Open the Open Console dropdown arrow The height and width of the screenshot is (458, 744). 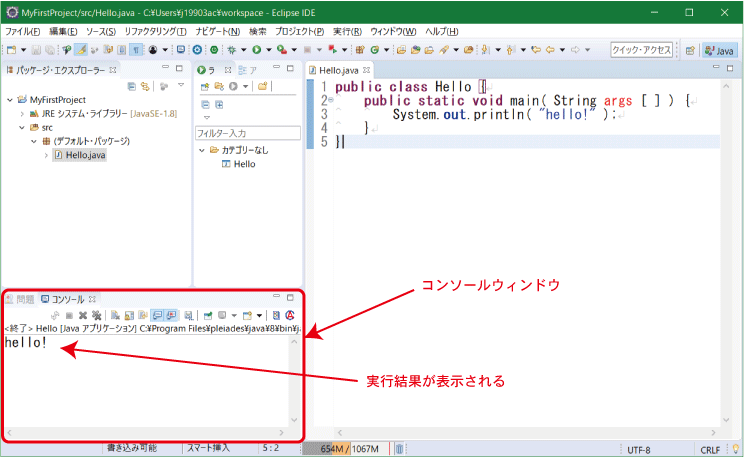[x=260, y=315]
